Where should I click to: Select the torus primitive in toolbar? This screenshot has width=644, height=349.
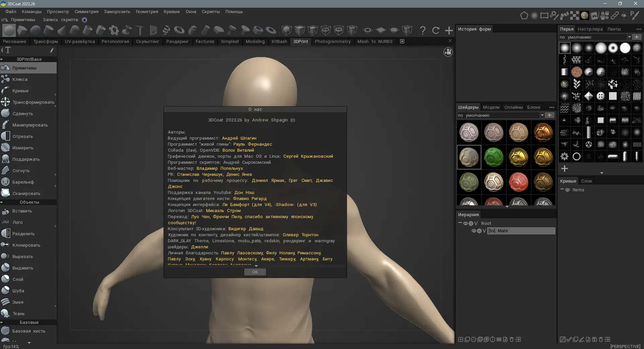pos(179,31)
